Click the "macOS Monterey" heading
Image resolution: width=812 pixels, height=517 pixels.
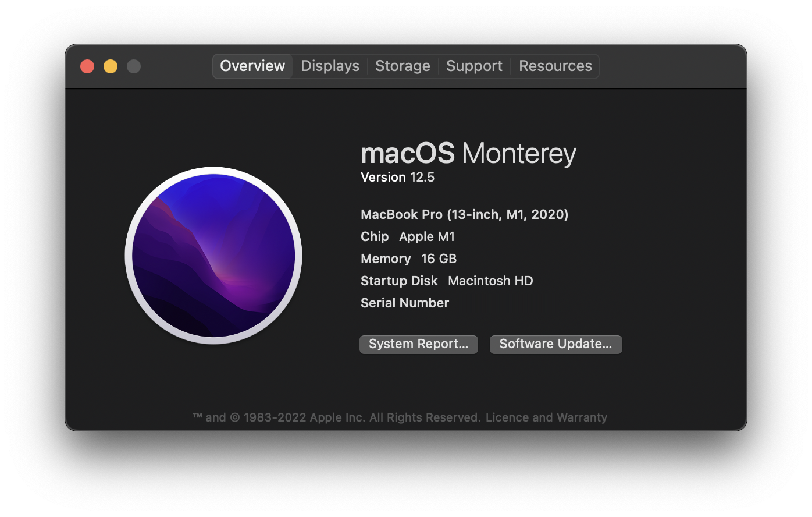point(468,154)
